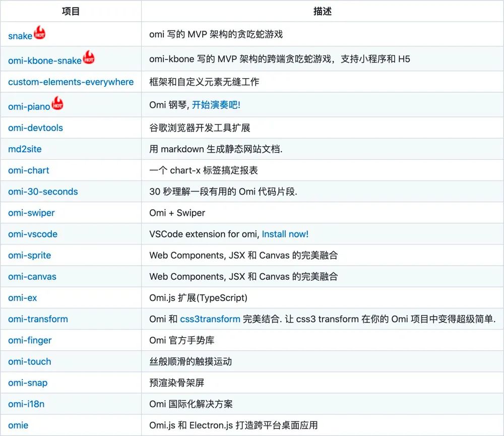Click the text 'Omi + Swiper'

tap(177, 213)
